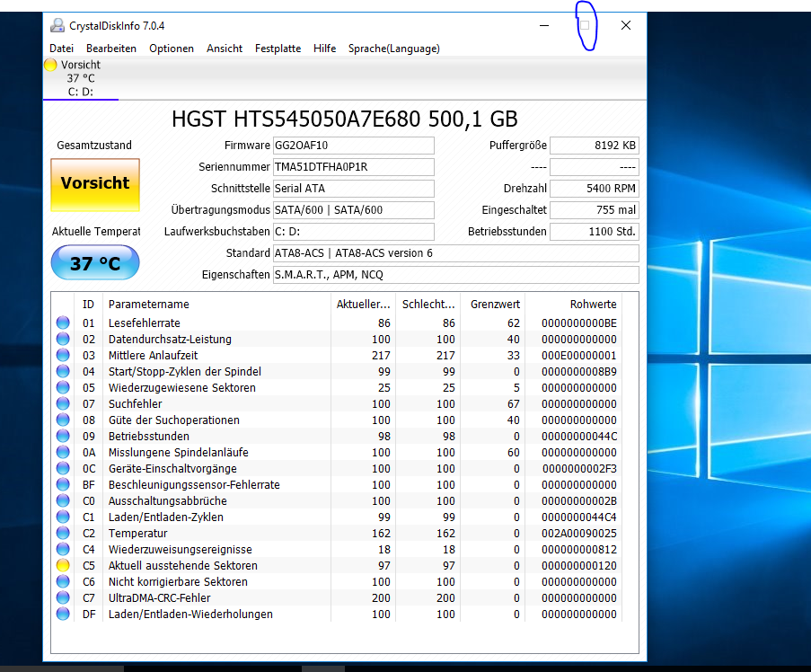The height and width of the screenshot is (672, 811).
Task: Click the Schlecht... column header
Action: 428,305
